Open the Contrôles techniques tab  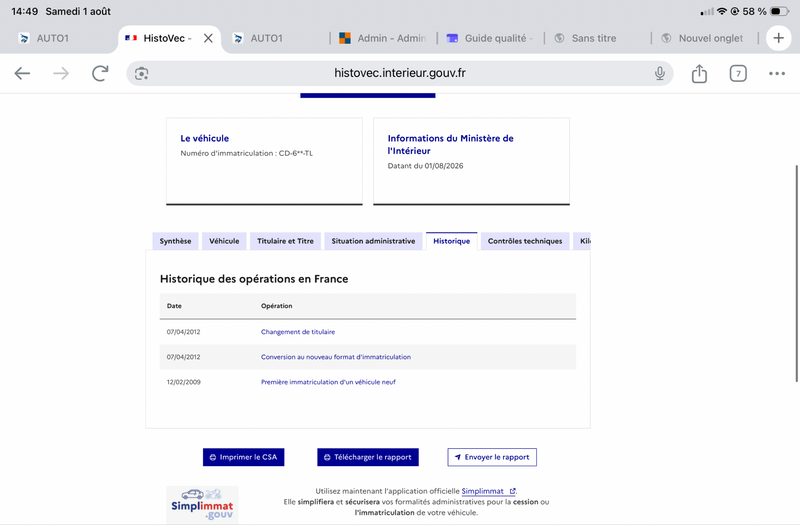(525, 241)
